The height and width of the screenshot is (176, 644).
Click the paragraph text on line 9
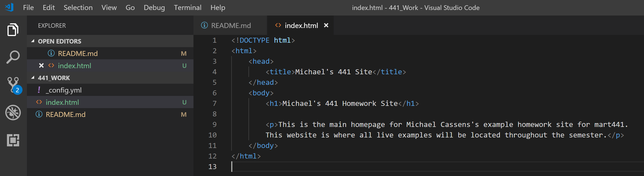453,124
